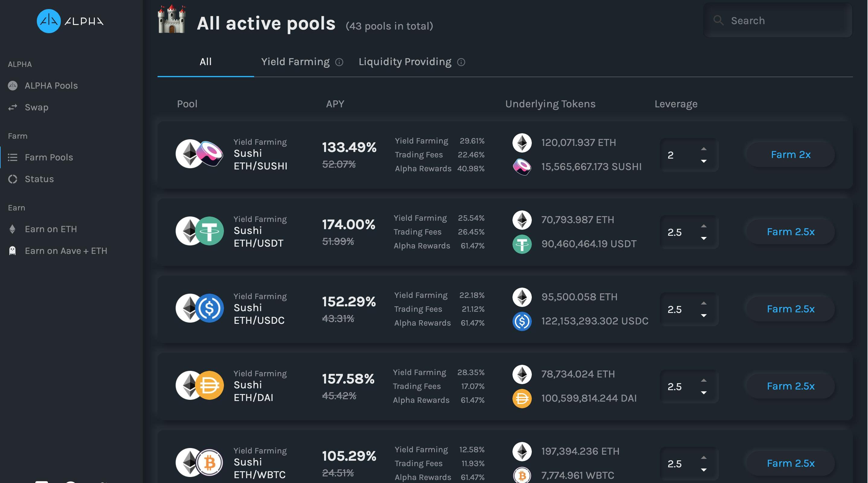Click the ETH/SUSHI pool pair icon
This screenshot has height=483, width=868.
(199, 154)
